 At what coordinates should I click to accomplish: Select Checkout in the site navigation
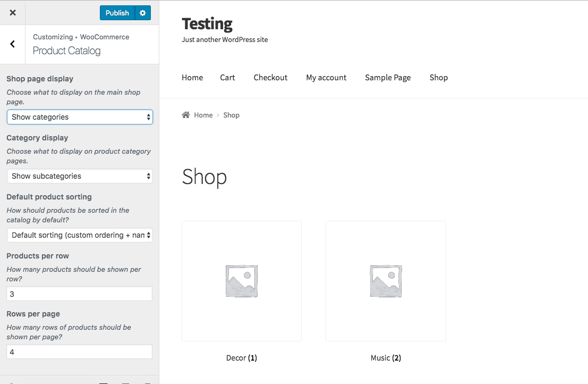click(x=270, y=78)
